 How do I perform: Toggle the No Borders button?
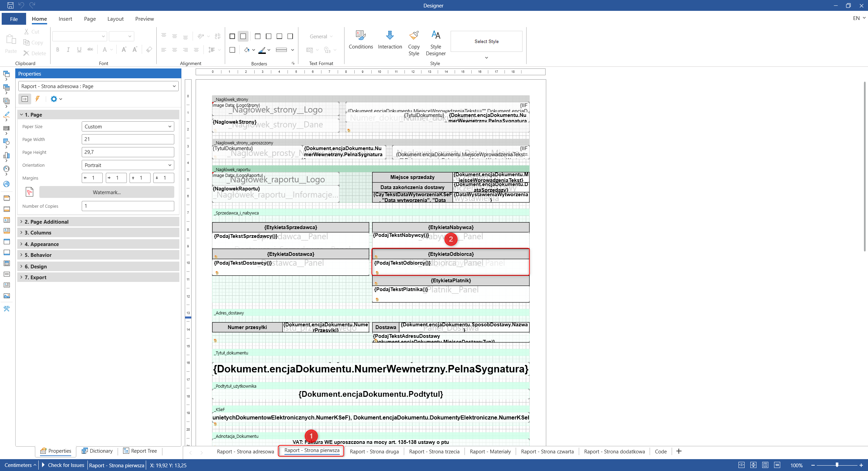point(243,36)
